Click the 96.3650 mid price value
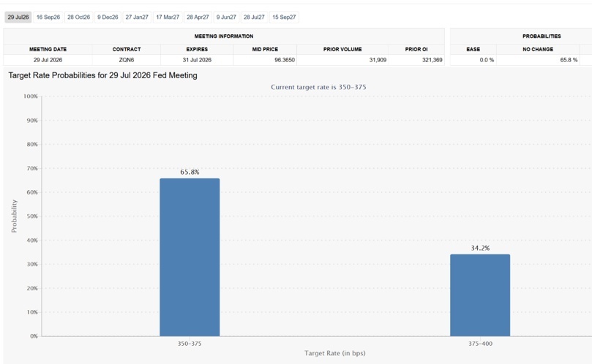The width and height of the screenshot is (592, 364). 285,60
